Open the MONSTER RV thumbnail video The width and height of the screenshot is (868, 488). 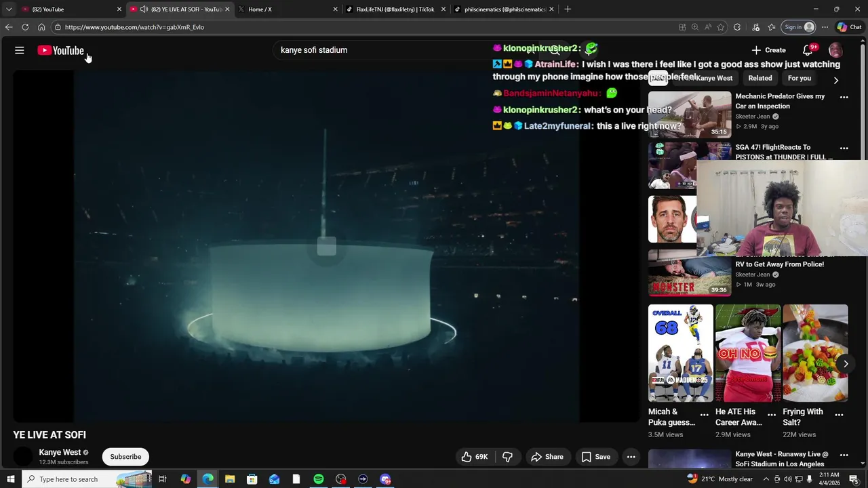(x=690, y=273)
